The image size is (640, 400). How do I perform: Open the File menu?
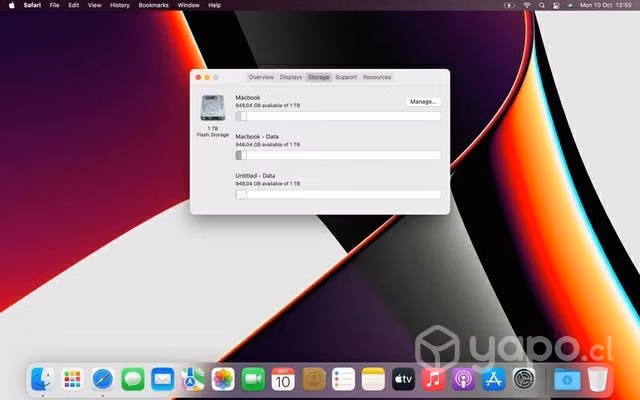[x=54, y=5]
